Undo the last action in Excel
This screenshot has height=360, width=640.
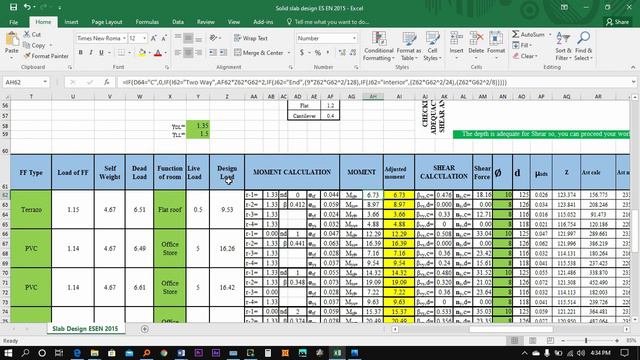point(27,7)
